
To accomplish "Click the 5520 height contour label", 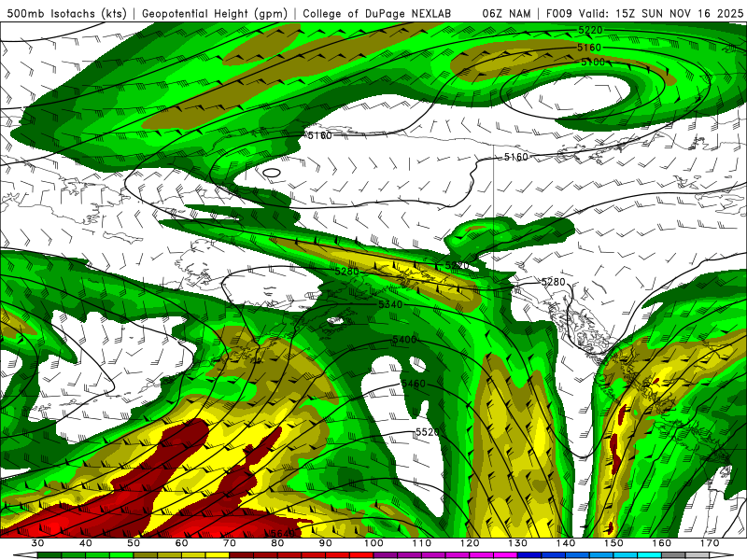I will tap(428, 432).
